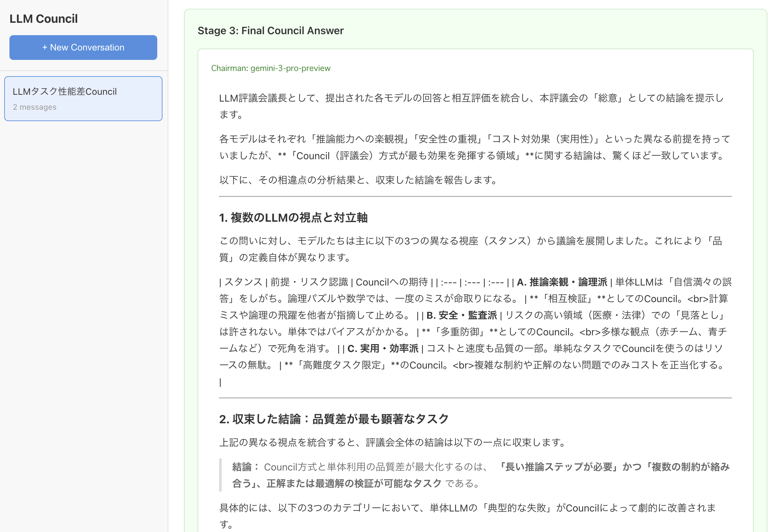Click the + New Conversation button
783x532 pixels.
click(x=83, y=48)
